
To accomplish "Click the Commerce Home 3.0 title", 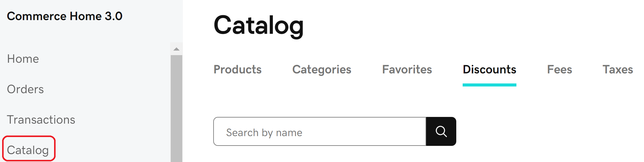I will tap(65, 16).
